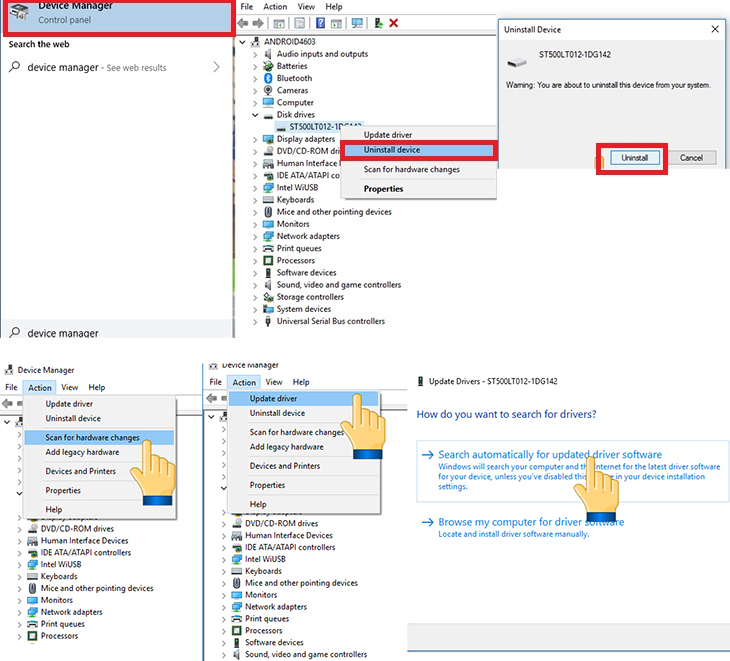The width and height of the screenshot is (730, 661).
Task: Open the 'device manager - See web results' suggestion arrow
Action: pyautogui.click(x=216, y=67)
